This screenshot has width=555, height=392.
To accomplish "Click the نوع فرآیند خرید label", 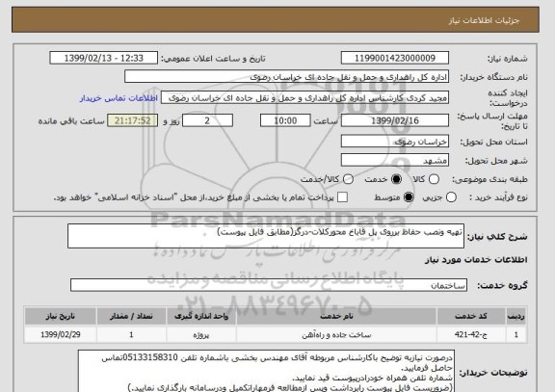I will tap(498, 197).
